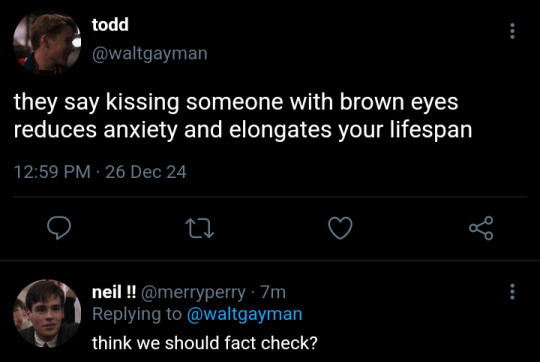This screenshot has height=362, width=540.
Task: Retweet todd's tweet with the retweet icon
Action: click(200, 229)
